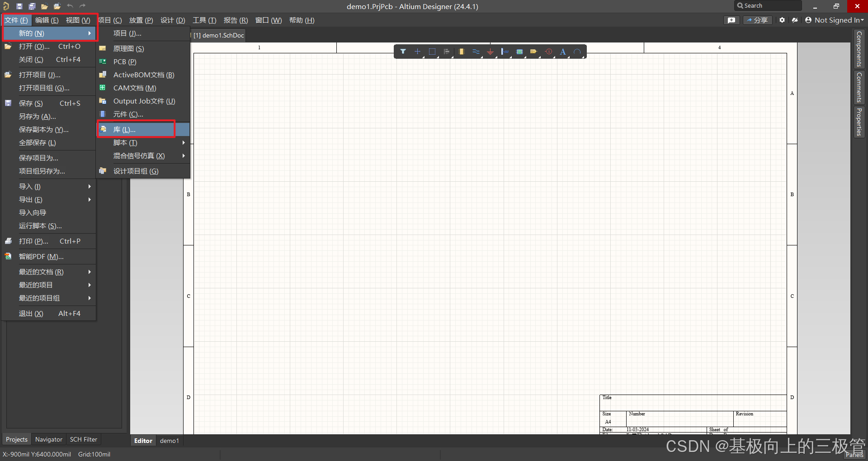Image resolution: width=868 pixels, height=461 pixels.
Task: Open the 工具 (T) menu
Action: 204,20
